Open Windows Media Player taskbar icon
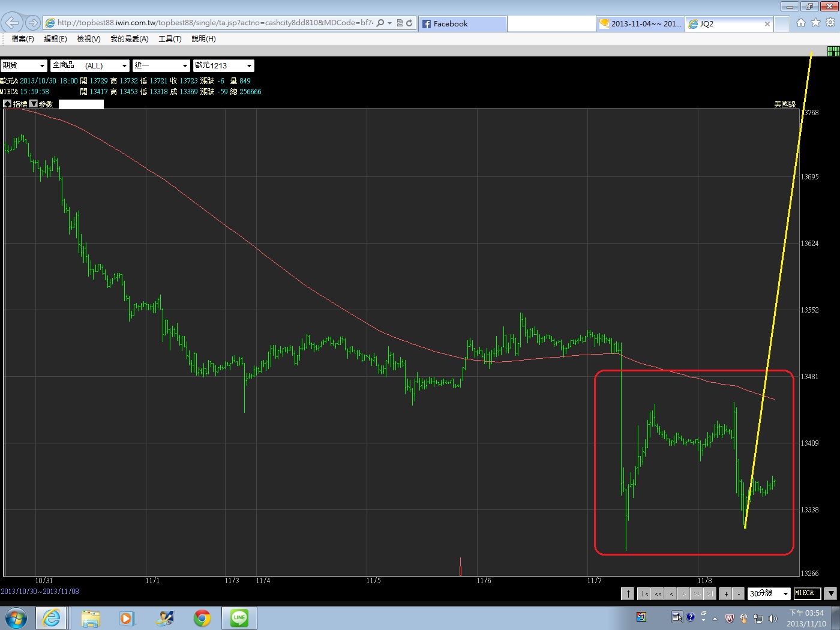 pyautogui.click(x=127, y=618)
